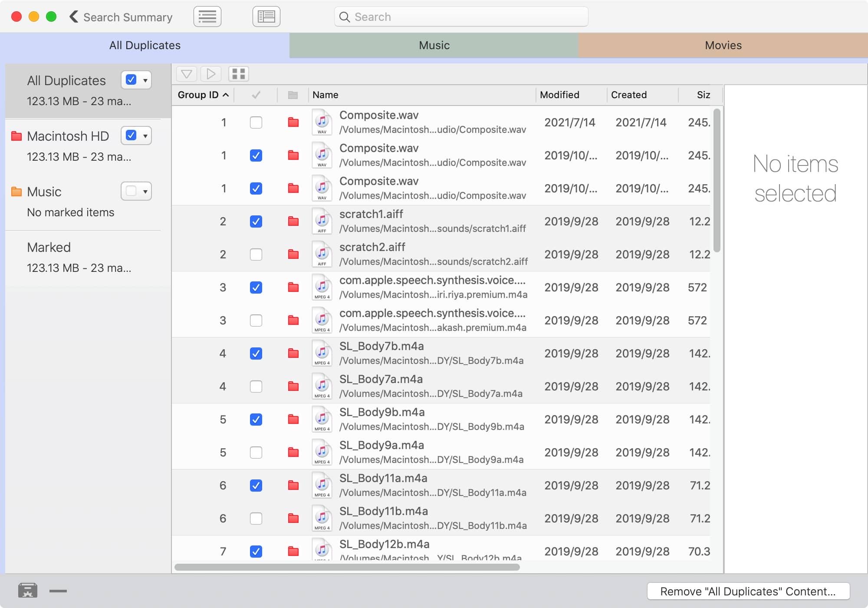This screenshot has height=608, width=868.
Task: Click the SL_Body11a.m4a file name
Action: pos(383,478)
